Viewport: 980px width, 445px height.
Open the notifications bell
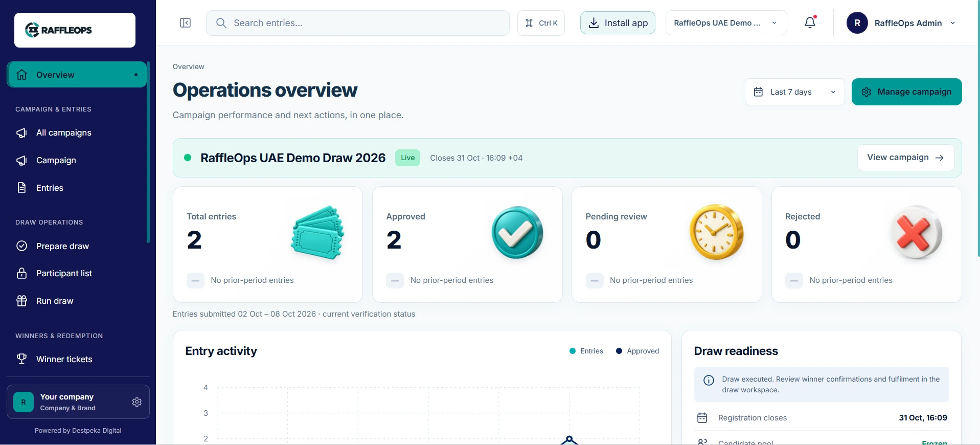click(810, 23)
